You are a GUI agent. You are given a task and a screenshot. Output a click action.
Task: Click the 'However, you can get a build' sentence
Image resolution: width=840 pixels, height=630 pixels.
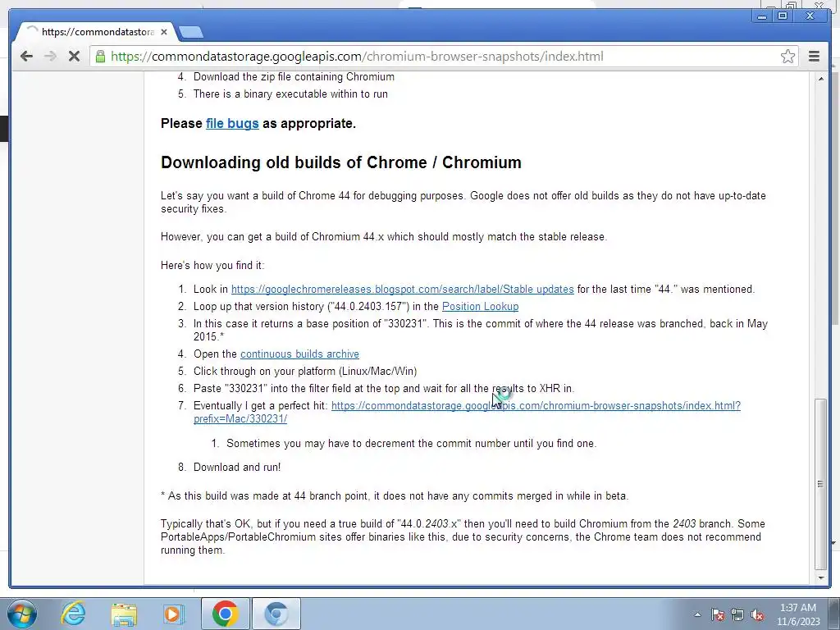(x=384, y=237)
